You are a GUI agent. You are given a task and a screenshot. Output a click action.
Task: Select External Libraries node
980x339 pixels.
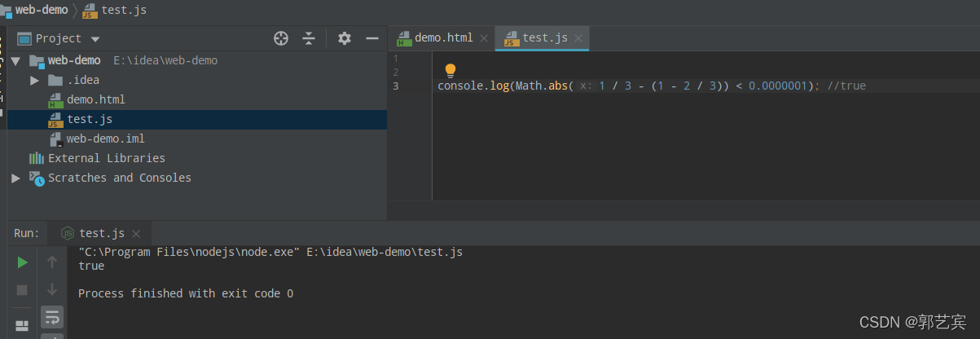pos(106,158)
